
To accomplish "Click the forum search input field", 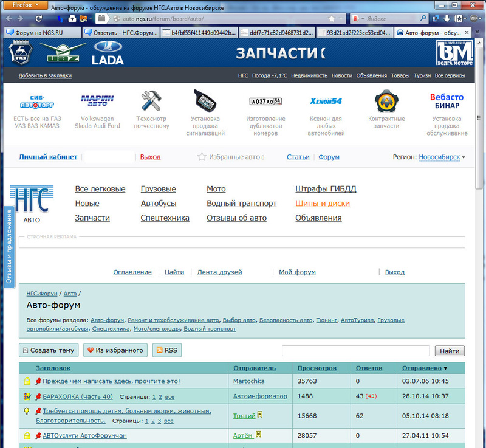I will [356, 351].
